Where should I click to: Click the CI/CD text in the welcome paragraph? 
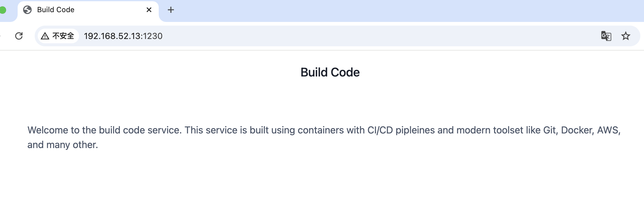pos(380,130)
